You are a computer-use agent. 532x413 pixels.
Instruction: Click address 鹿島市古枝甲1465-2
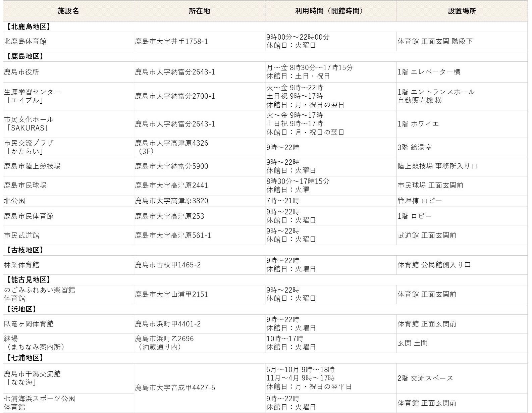(168, 265)
